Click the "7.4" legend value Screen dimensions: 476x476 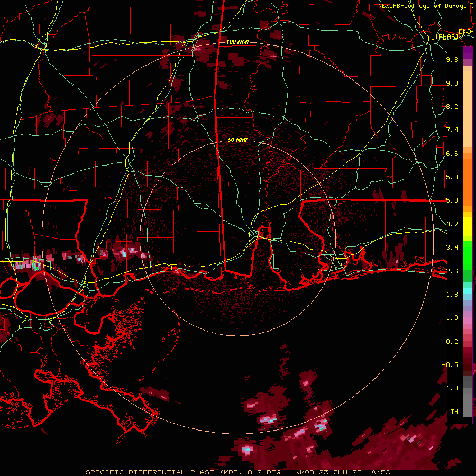tap(452, 130)
